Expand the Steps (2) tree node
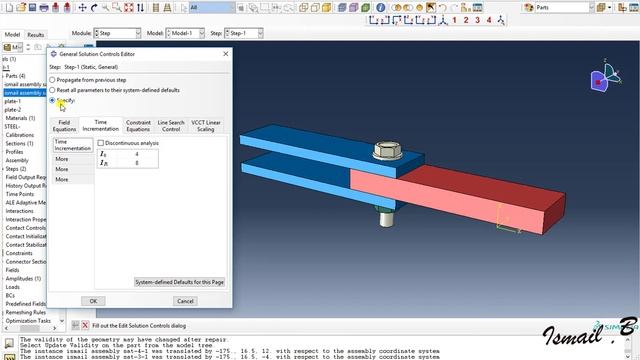 (x=3, y=169)
